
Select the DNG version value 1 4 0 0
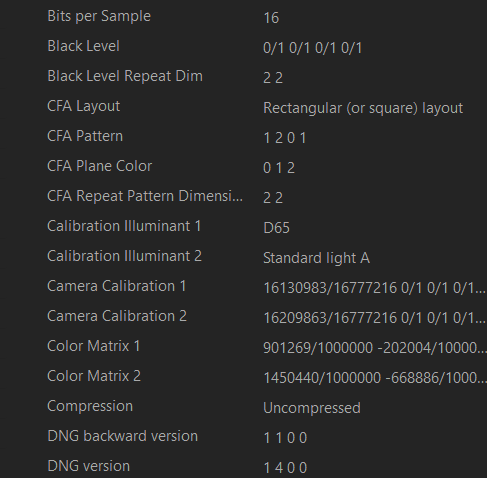285,468
